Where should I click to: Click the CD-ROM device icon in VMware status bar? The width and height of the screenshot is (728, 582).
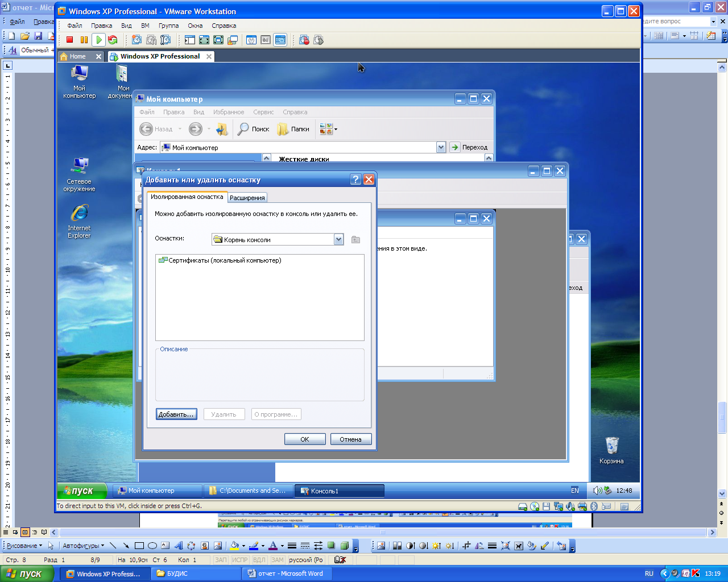click(535, 506)
